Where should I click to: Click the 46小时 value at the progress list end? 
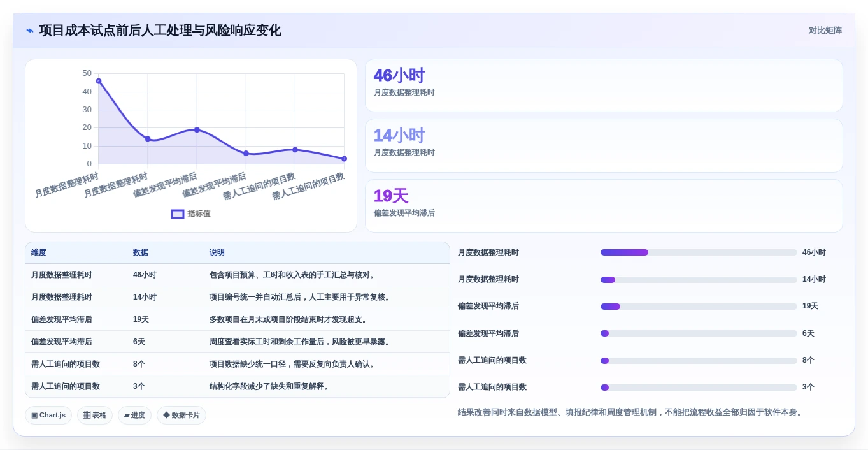click(x=814, y=253)
